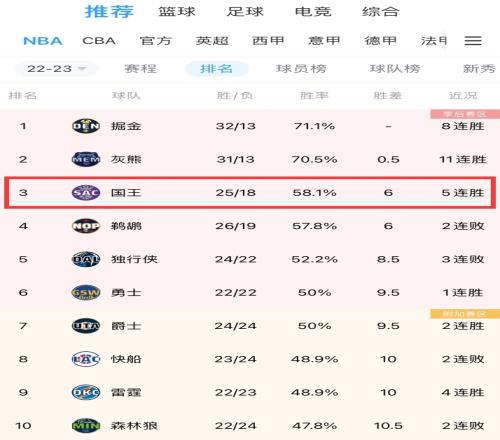This screenshot has width=500, height=440.
Task: Open team 快船 from the standings
Action: (x=126, y=359)
